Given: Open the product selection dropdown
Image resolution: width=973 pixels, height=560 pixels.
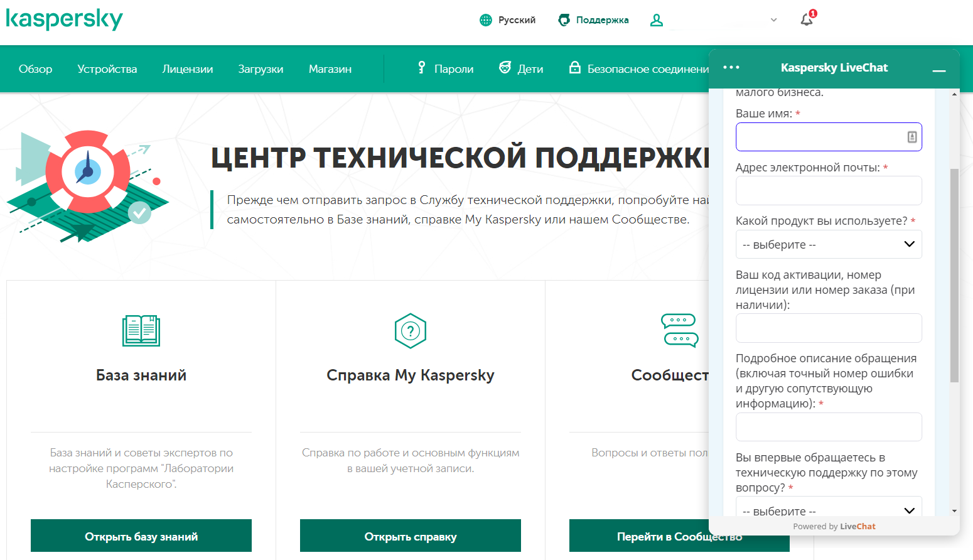Looking at the screenshot, I should pyautogui.click(x=829, y=244).
